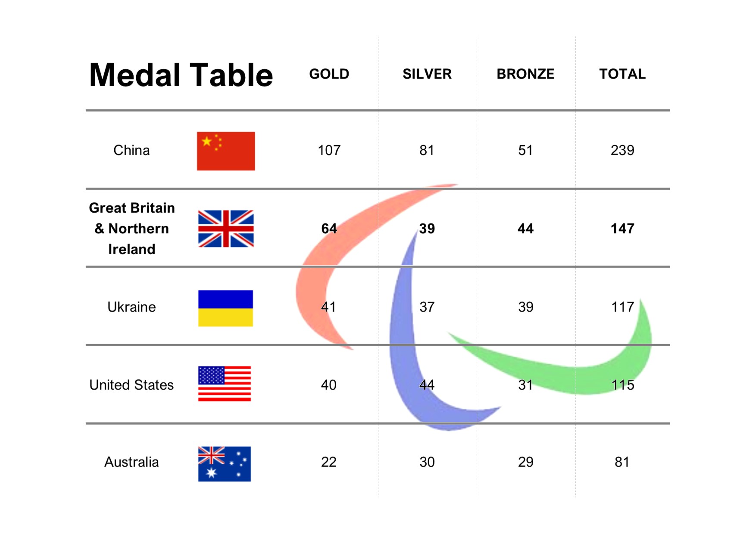
Task: Click the United States flag
Action: click(225, 384)
